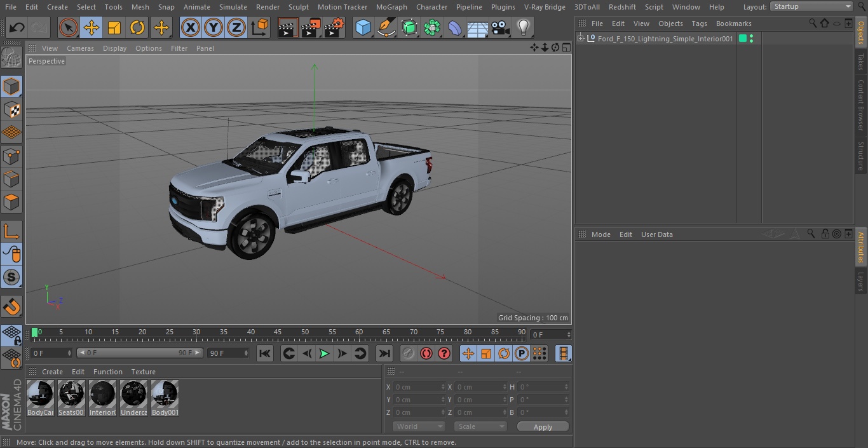The width and height of the screenshot is (868, 448).
Task: Click the Make Editable icon
Action: [11, 58]
